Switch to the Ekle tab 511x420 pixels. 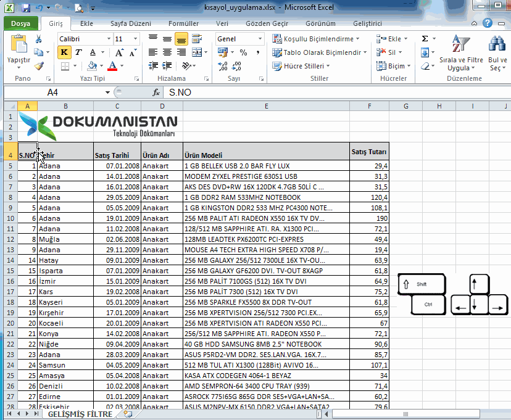[x=86, y=23]
